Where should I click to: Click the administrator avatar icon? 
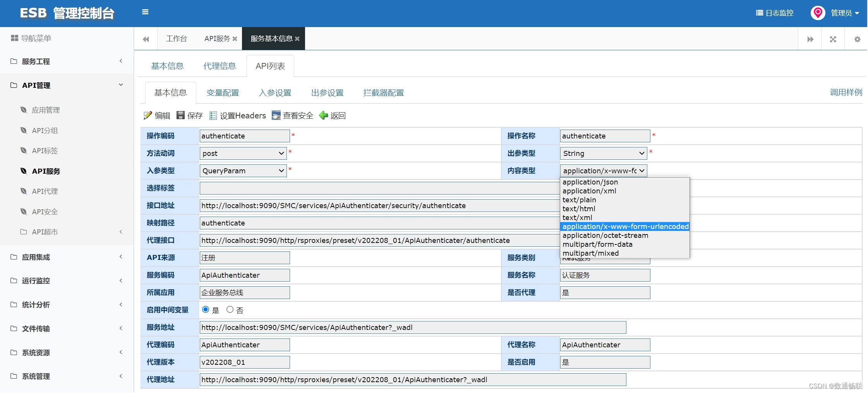(818, 13)
